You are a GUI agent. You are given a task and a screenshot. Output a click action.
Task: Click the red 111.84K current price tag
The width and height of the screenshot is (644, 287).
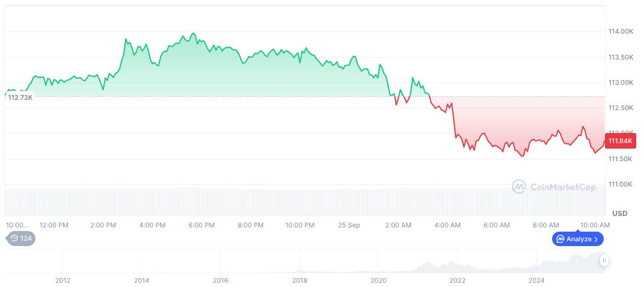pyautogui.click(x=621, y=141)
